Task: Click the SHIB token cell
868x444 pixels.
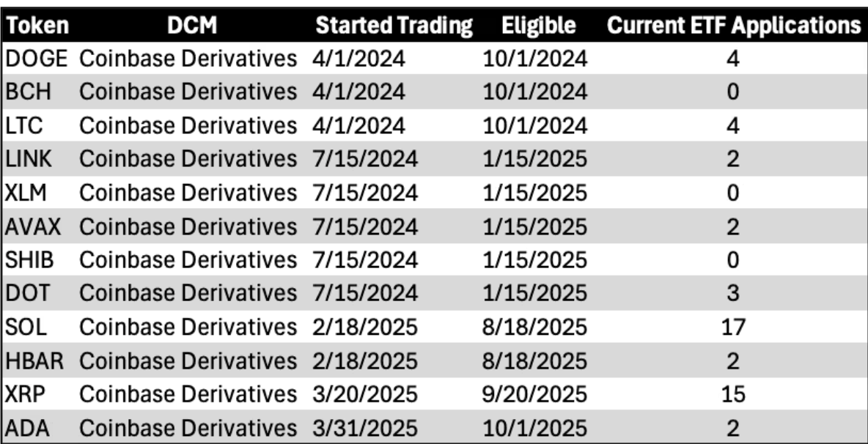Action: tap(31, 260)
